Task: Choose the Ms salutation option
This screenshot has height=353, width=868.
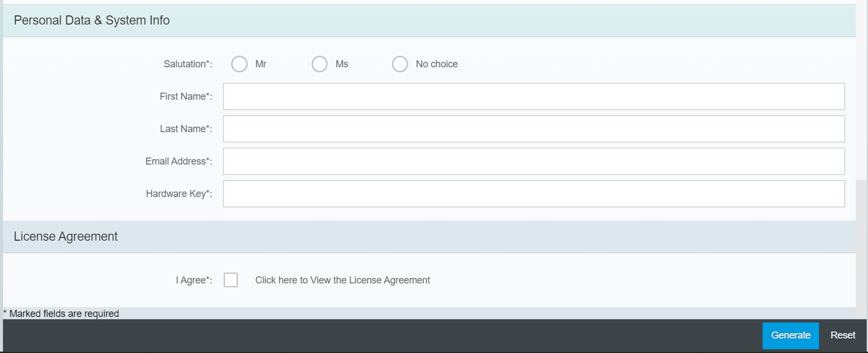Action: coord(320,64)
